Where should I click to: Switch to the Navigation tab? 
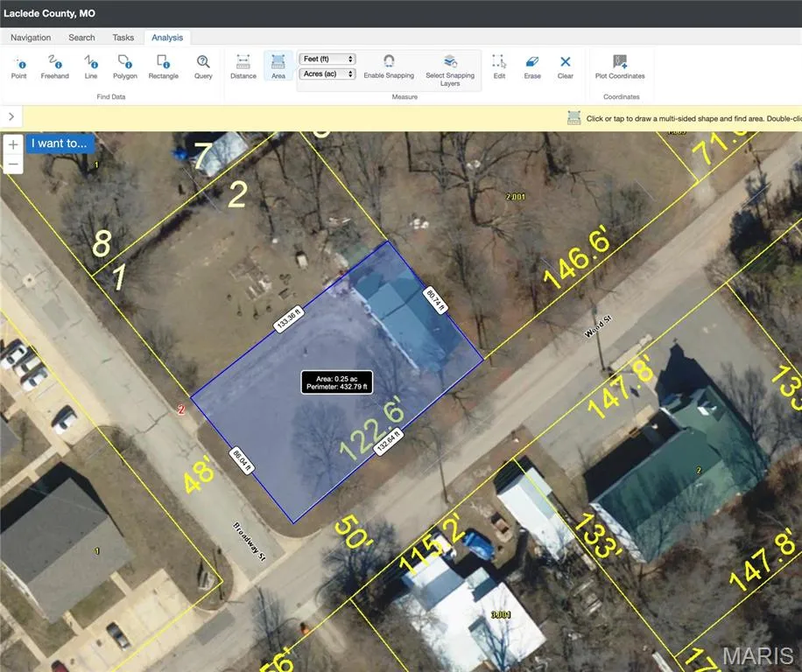(31, 38)
